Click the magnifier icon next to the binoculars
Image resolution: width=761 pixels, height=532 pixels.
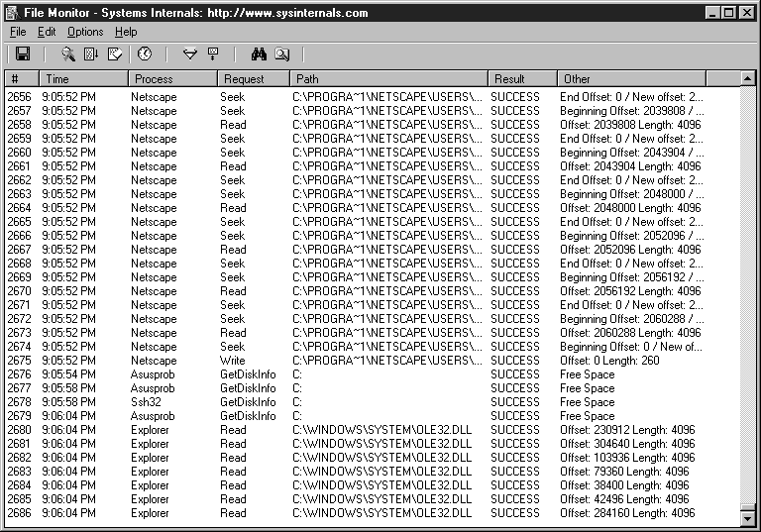(x=282, y=54)
